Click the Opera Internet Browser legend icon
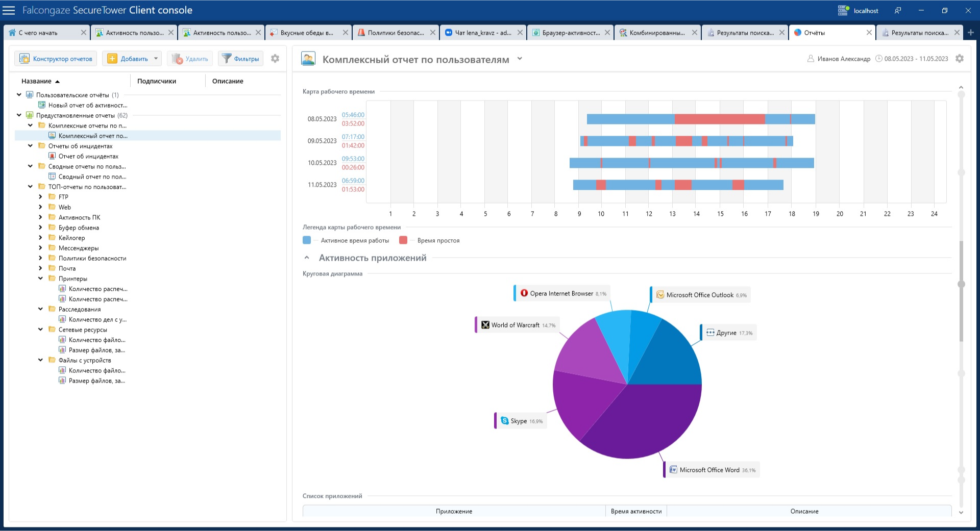 [524, 293]
